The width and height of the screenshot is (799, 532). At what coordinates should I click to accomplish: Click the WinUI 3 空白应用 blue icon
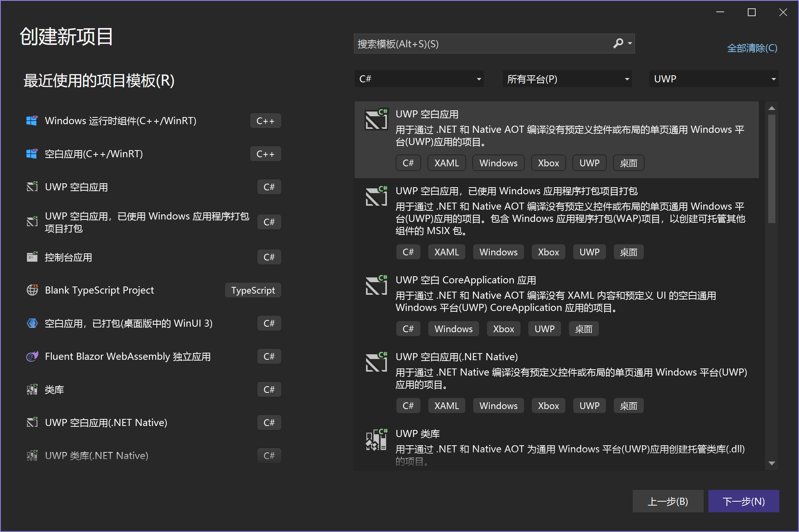click(x=32, y=323)
